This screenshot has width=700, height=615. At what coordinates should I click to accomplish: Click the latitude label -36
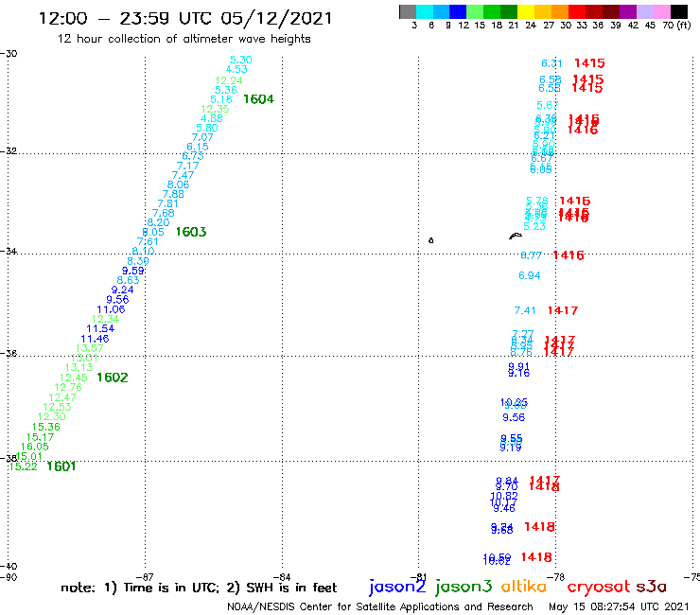click(9, 353)
